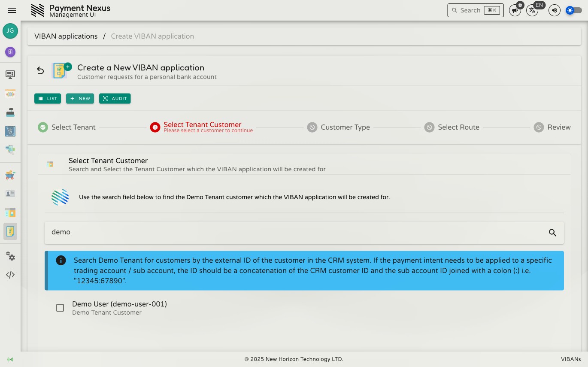Click the customer search field containing 'demo'
Viewport: 588px width, 367px height.
click(304, 233)
